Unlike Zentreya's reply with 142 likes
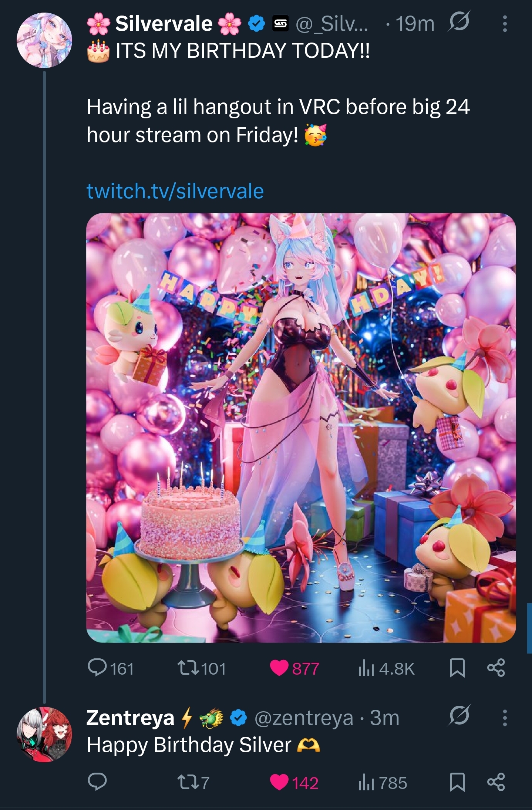532x810 pixels. coord(279,782)
